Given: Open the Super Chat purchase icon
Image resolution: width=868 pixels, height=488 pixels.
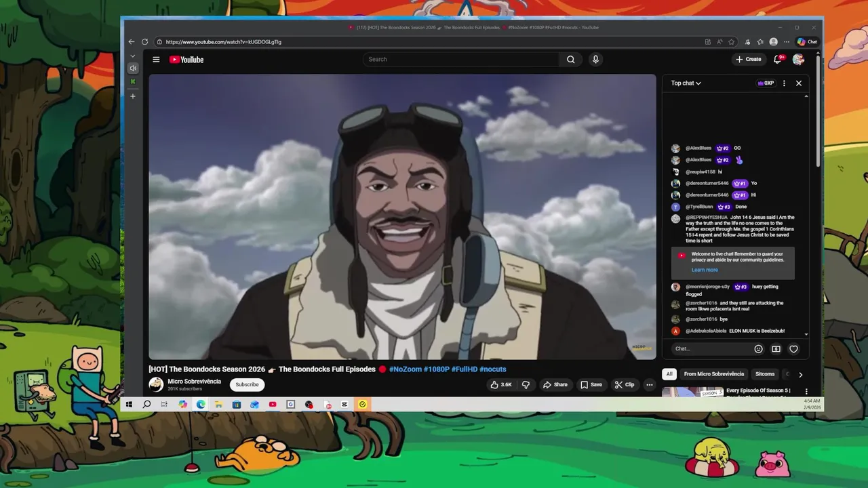Looking at the screenshot, I should pyautogui.click(x=776, y=349).
